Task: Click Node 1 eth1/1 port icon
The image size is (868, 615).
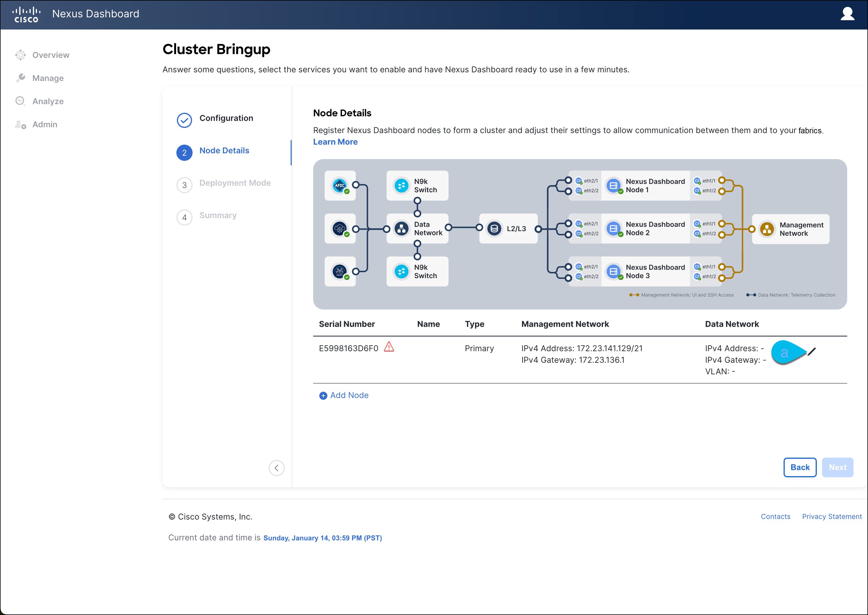Action: click(697, 181)
